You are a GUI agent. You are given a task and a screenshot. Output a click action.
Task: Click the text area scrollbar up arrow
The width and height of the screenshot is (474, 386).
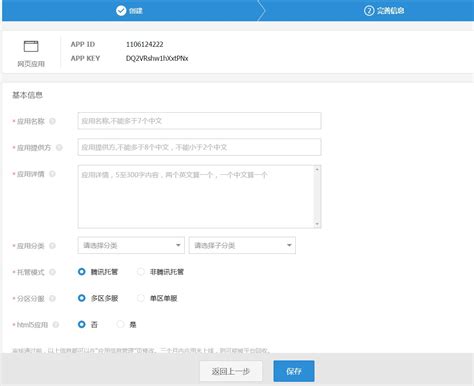(317, 169)
